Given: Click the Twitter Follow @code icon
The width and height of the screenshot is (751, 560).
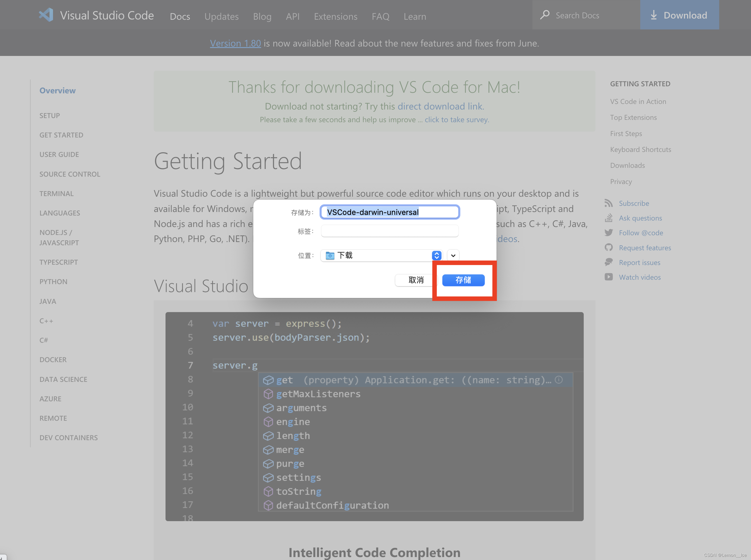Looking at the screenshot, I should click(x=608, y=233).
